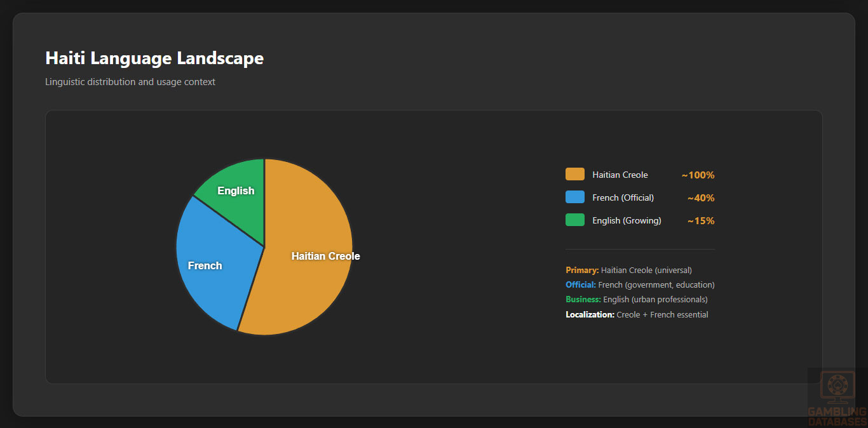Select the Haitian Creole pie slice
The height and width of the screenshot is (428, 868).
311,267
